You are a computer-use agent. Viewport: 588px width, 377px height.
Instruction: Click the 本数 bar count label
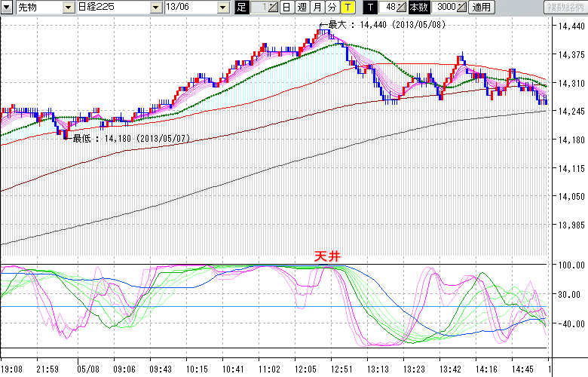[418, 8]
